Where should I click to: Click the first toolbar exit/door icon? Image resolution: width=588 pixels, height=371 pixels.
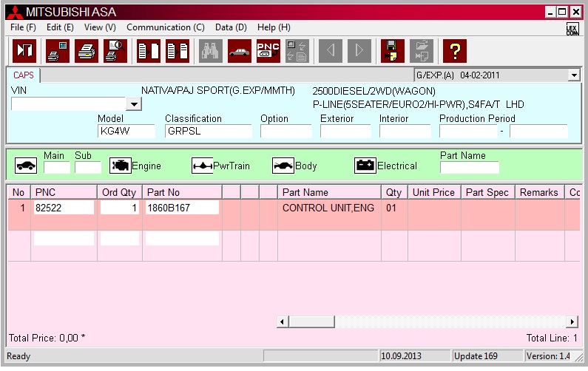click(x=24, y=51)
